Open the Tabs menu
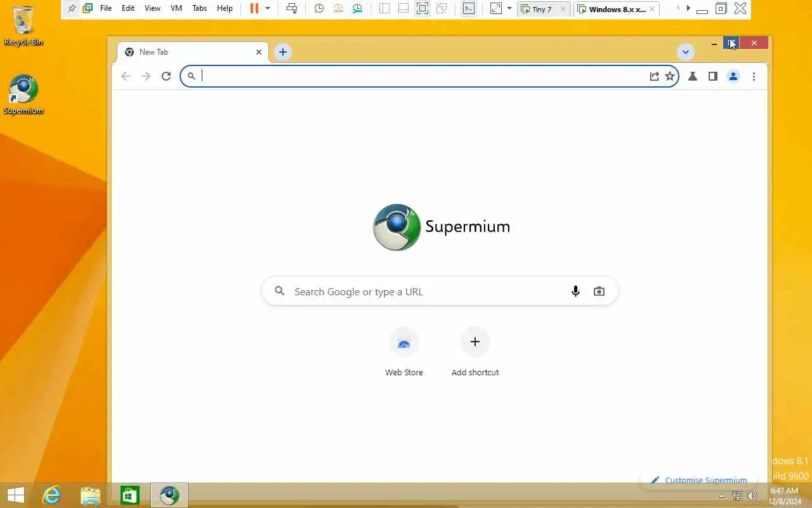 pyautogui.click(x=199, y=8)
